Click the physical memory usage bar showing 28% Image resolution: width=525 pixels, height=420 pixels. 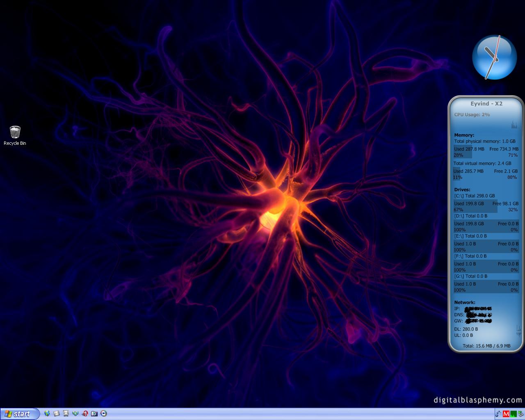click(463, 152)
